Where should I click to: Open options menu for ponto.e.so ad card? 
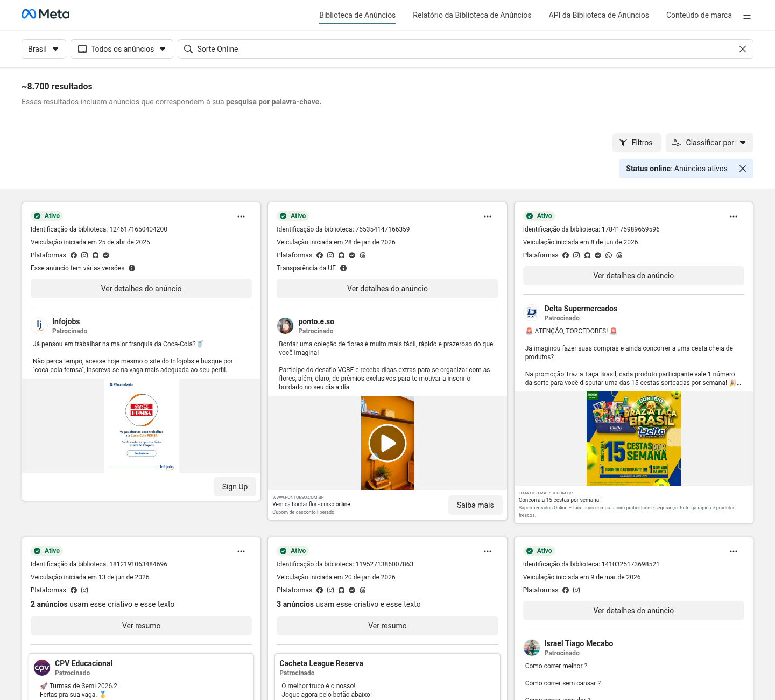click(x=488, y=216)
